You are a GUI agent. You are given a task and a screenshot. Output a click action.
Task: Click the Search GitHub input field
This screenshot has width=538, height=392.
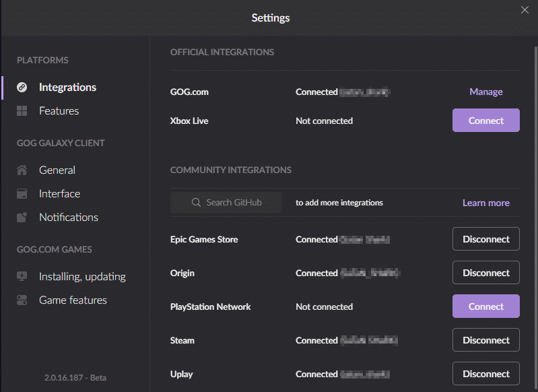coord(233,203)
